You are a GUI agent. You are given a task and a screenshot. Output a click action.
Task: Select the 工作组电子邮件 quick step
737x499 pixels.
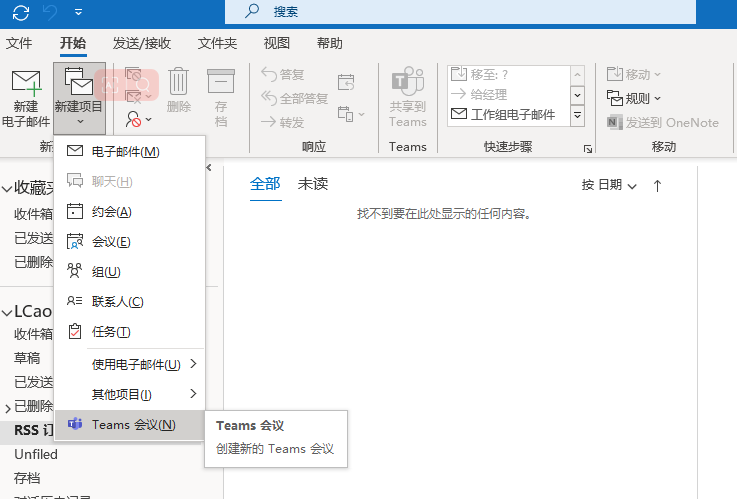(509, 114)
